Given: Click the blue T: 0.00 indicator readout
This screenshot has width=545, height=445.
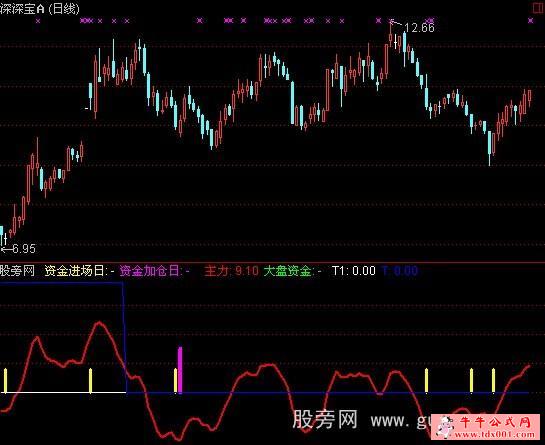Looking at the screenshot, I should pos(400,270).
